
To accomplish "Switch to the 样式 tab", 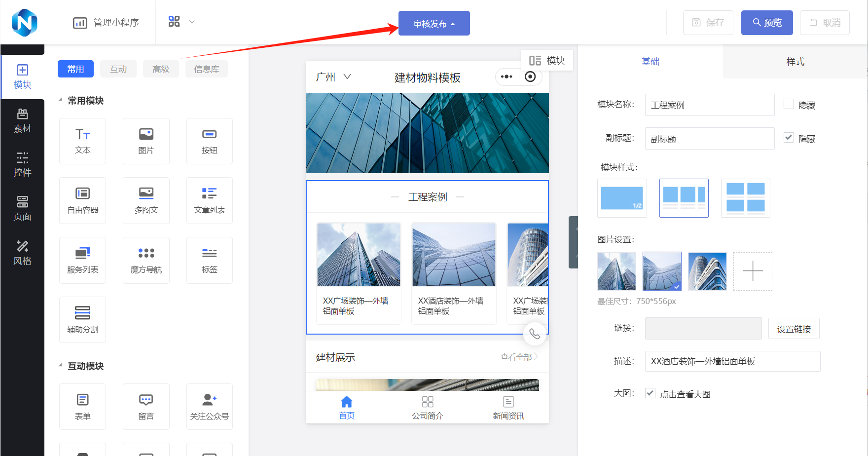I will tap(795, 62).
